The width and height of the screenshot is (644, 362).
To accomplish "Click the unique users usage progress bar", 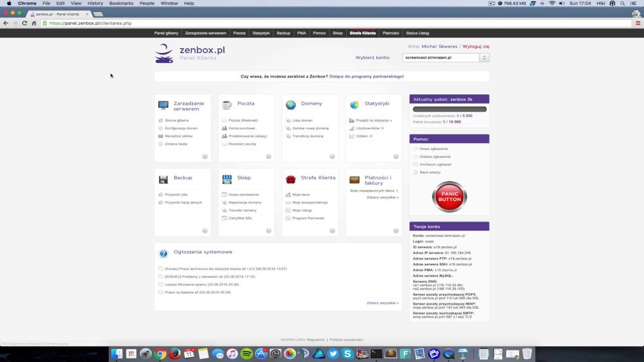I will click(x=449, y=109).
